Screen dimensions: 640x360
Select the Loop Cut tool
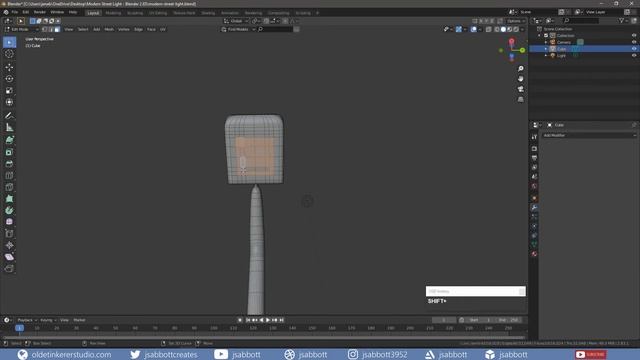click(x=9, y=176)
